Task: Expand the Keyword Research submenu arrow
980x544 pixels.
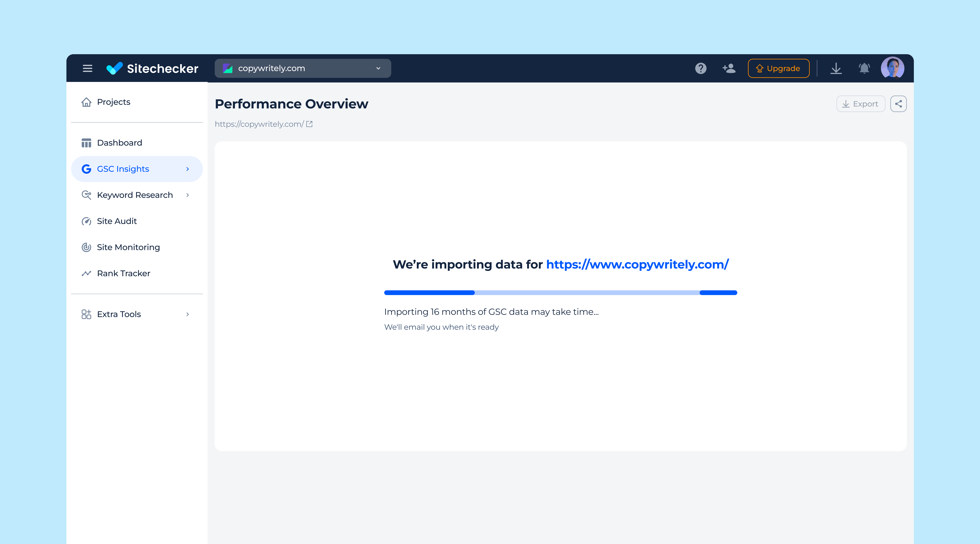Action: click(188, 195)
